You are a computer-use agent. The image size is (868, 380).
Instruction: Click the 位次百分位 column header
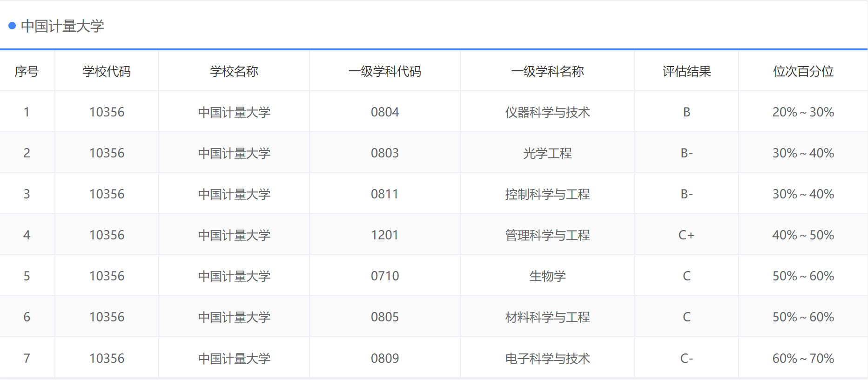803,71
